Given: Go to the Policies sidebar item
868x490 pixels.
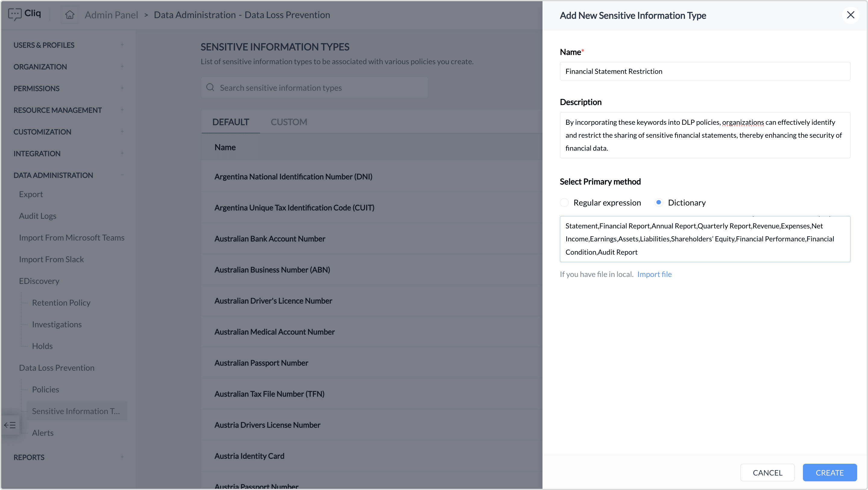Looking at the screenshot, I should pyautogui.click(x=46, y=390).
